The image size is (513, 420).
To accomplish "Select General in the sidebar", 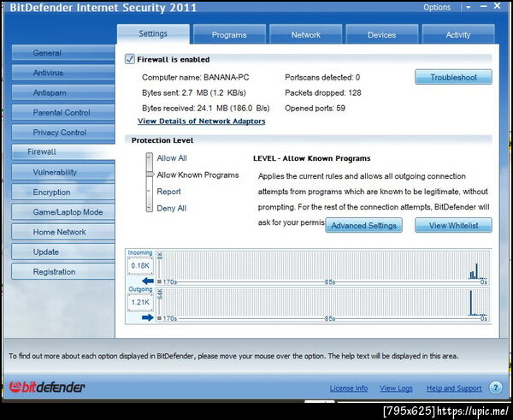I will 63,53.
